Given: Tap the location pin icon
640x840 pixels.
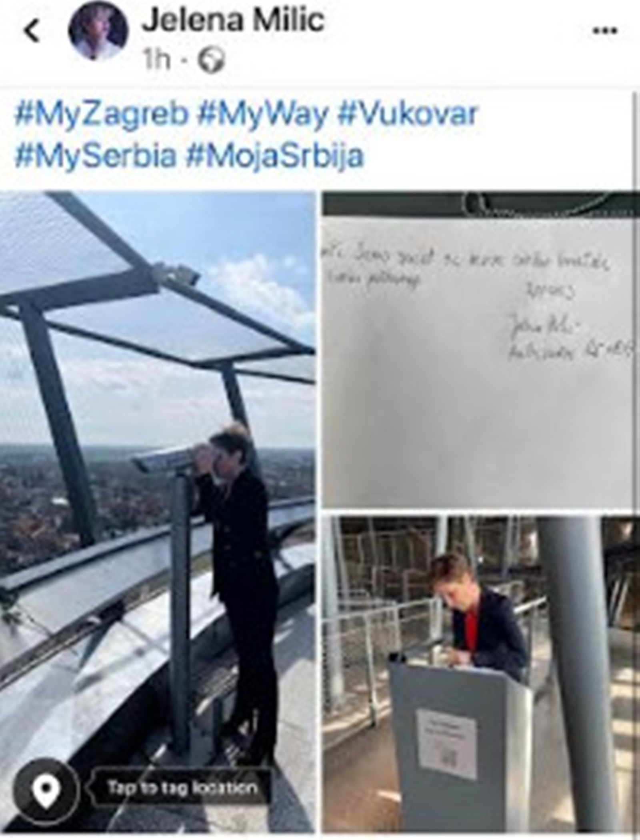Looking at the screenshot, I should tap(47, 788).
